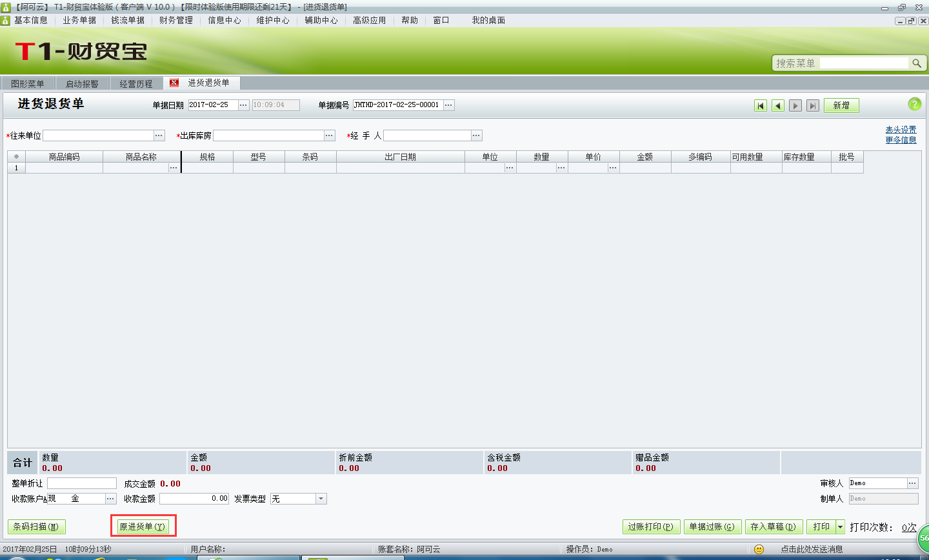Click the 过账打印(P) button
The image size is (929, 560).
pyautogui.click(x=651, y=527)
